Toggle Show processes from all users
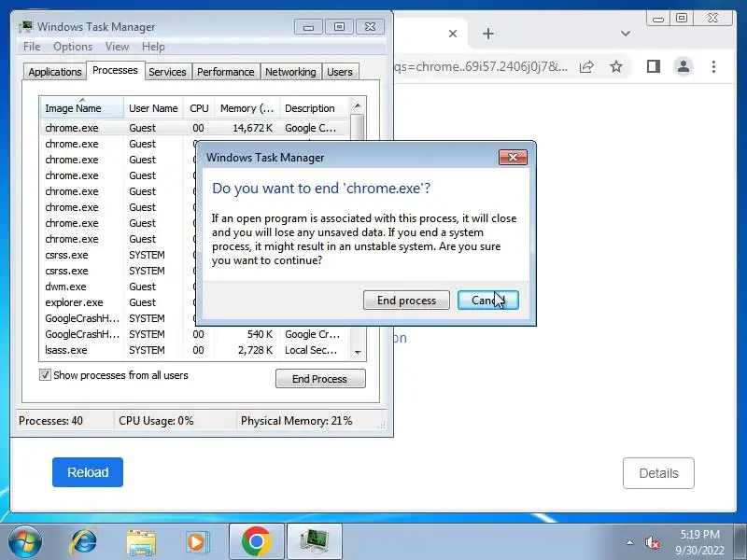 [45, 375]
